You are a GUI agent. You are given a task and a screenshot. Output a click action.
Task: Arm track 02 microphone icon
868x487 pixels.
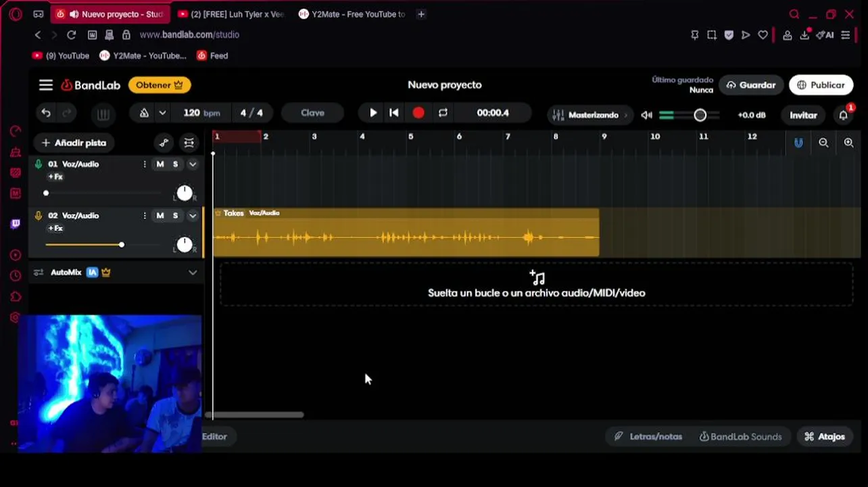pos(39,215)
